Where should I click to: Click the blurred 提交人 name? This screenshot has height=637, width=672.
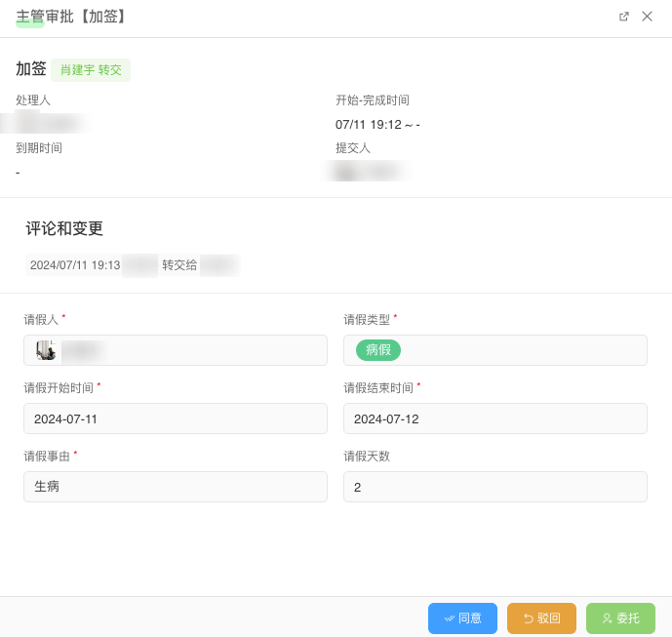(369, 172)
